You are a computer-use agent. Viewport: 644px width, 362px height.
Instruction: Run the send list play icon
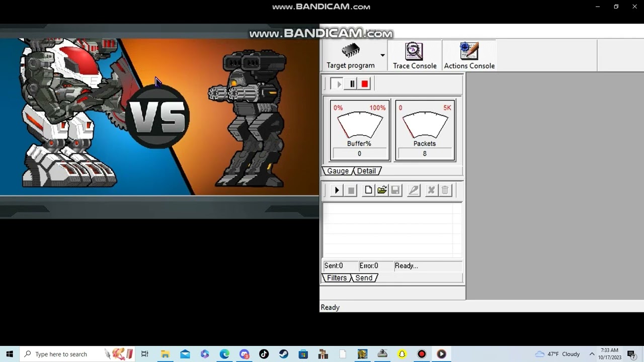[337, 190]
